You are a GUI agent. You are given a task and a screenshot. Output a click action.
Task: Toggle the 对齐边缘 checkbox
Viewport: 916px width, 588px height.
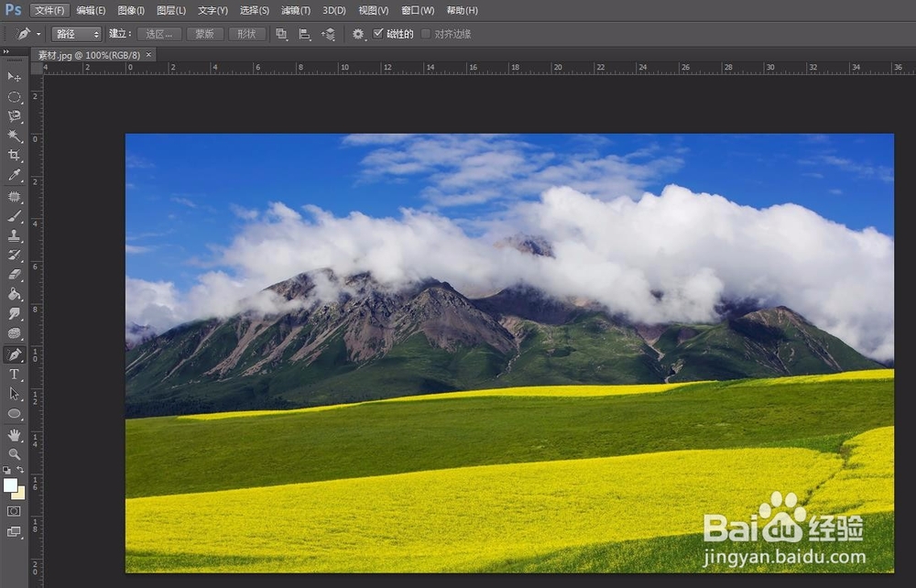(x=426, y=34)
